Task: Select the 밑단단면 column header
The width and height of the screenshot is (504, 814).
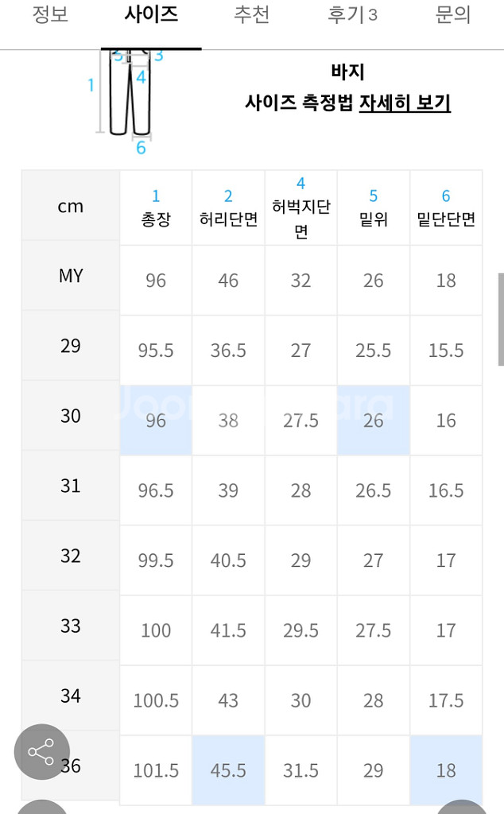Action: (446, 208)
